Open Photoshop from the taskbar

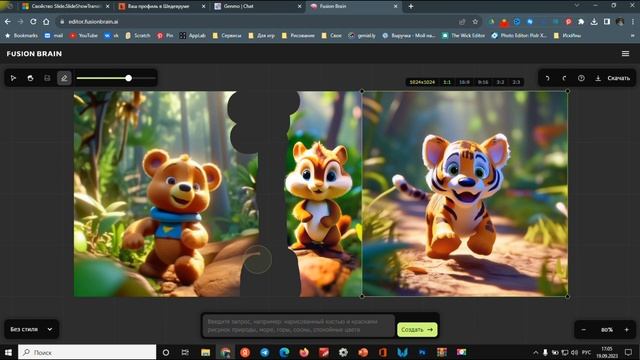(422, 352)
